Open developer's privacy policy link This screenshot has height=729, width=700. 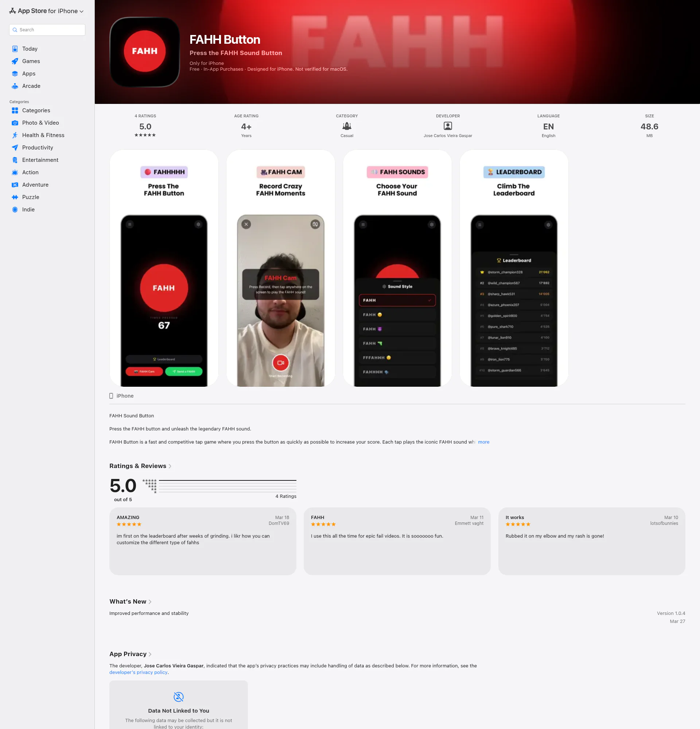(139, 672)
